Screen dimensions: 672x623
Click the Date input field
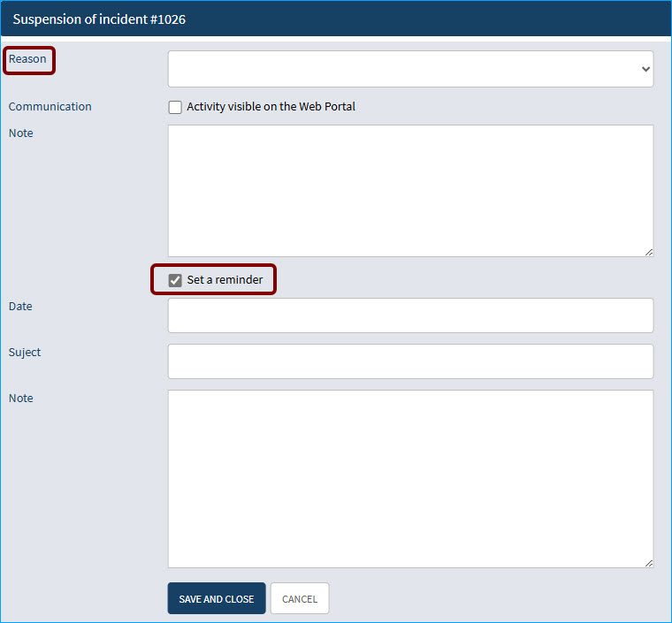(x=410, y=315)
